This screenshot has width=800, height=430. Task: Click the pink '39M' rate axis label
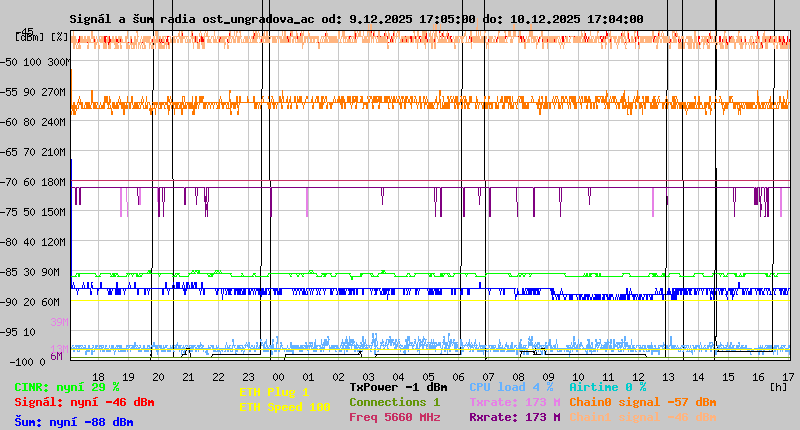59,322
